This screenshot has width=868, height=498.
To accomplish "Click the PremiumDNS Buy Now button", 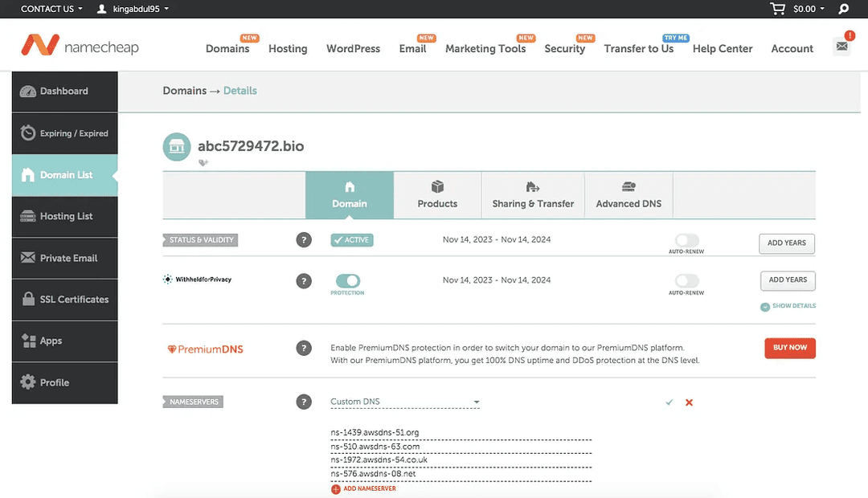I will [x=790, y=348].
